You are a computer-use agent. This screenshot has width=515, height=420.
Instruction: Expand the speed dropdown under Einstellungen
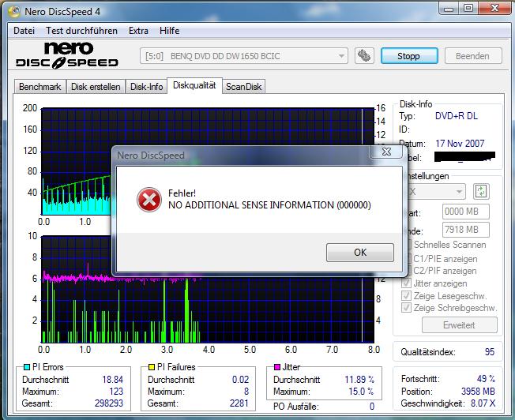click(x=458, y=191)
